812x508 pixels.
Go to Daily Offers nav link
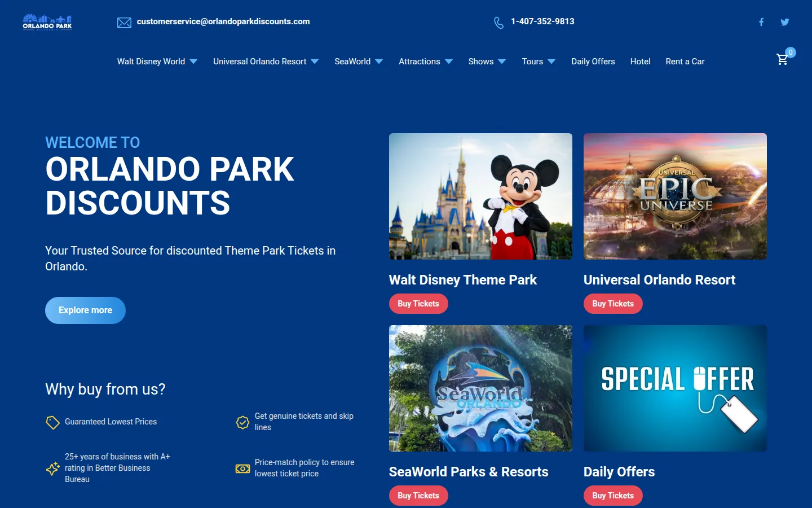click(593, 62)
